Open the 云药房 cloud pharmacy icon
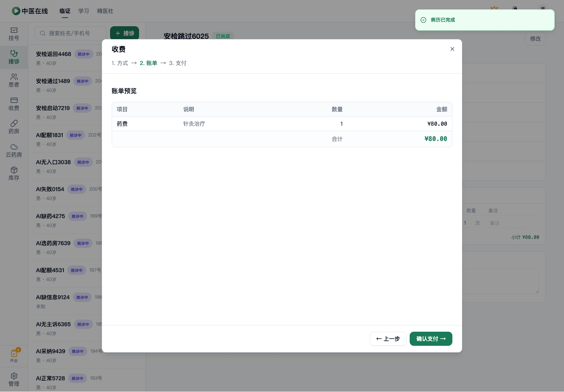This screenshot has height=392, width=564. pos(14,151)
